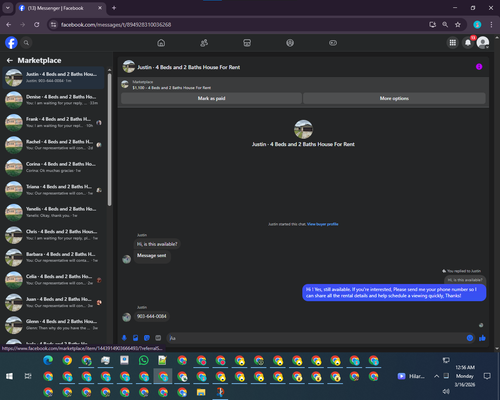The image size is (500, 400).
Task: Open the notifications bell
Action: pyautogui.click(x=468, y=43)
